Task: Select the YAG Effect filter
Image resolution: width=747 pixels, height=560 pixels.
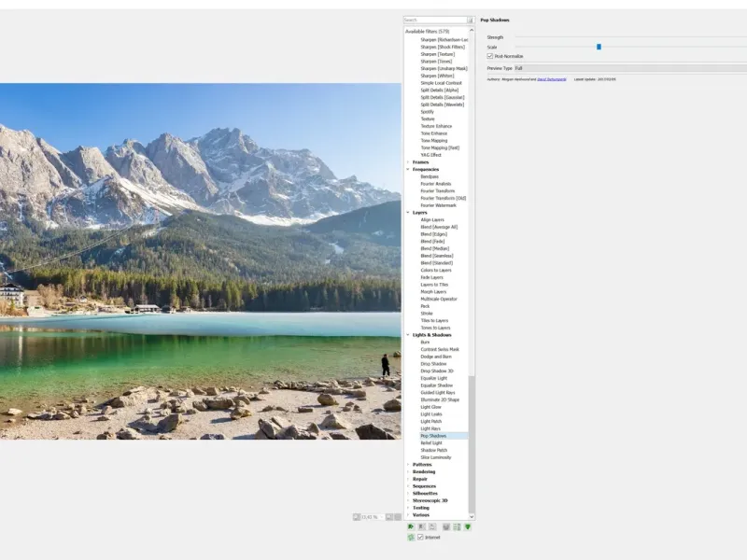Action: click(430, 155)
